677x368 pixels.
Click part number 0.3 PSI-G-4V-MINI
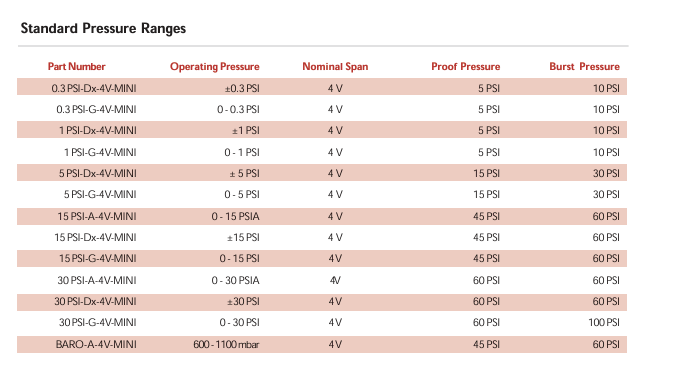[x=96, y=109]
